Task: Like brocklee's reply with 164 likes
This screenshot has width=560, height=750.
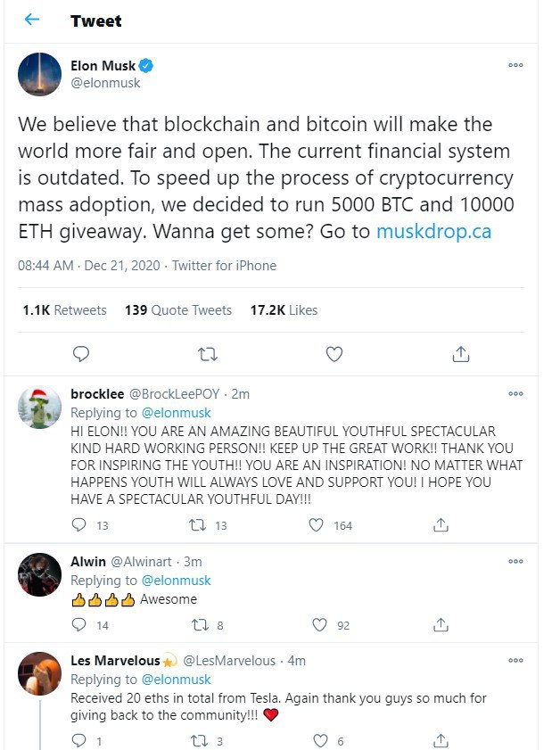Action: point(316,525)
